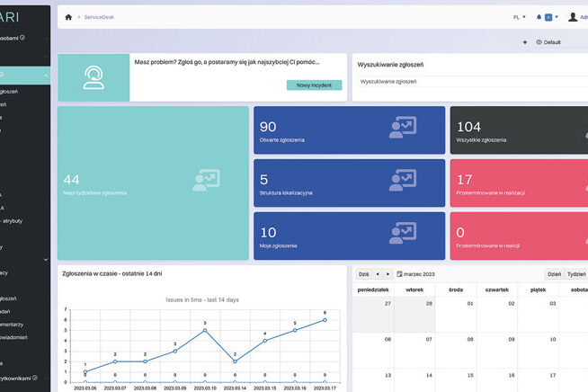Expand the notifications count dropdown arrow
The height and width of the screenshot is (392, 588).
pyautogui.click(x=556, y=17)
